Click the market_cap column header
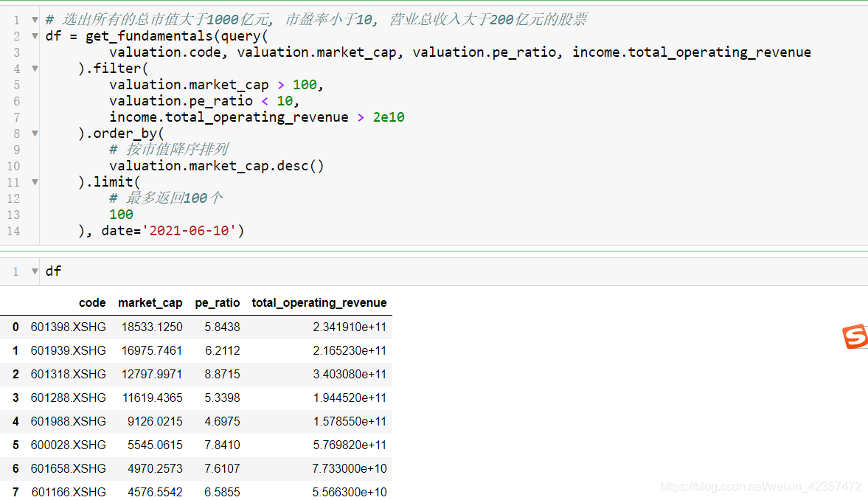Screen dimensions: 868x500 [150, 303]
